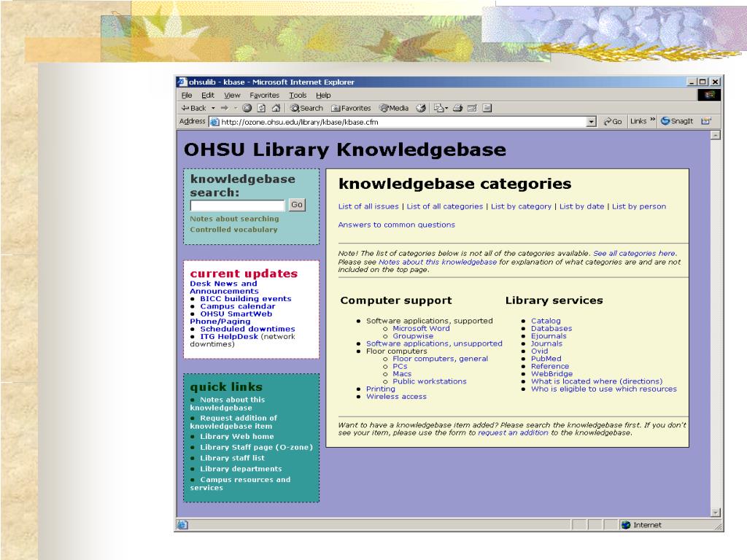Click List by category link
This screenshot has height=560, width=747.
(x=521, y=206)
